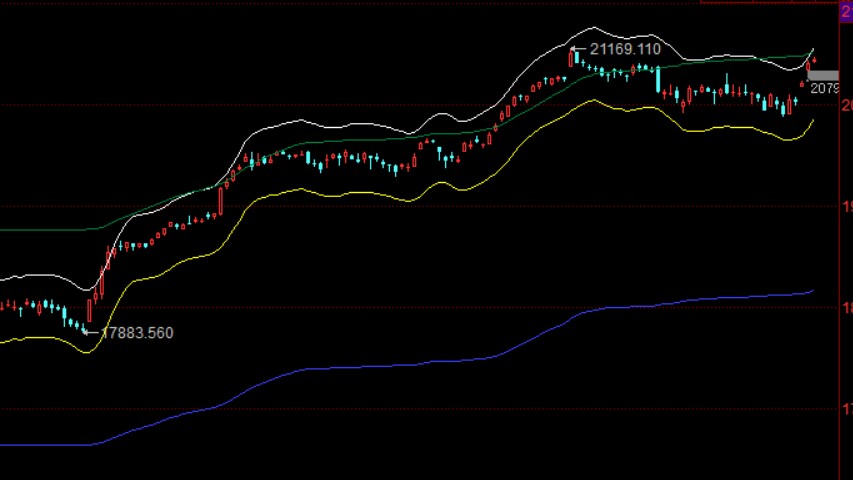The height and width of the screenshot is (480, 853).
Task: Click the 2079 latest price label
Action: [x=823, y=89]
